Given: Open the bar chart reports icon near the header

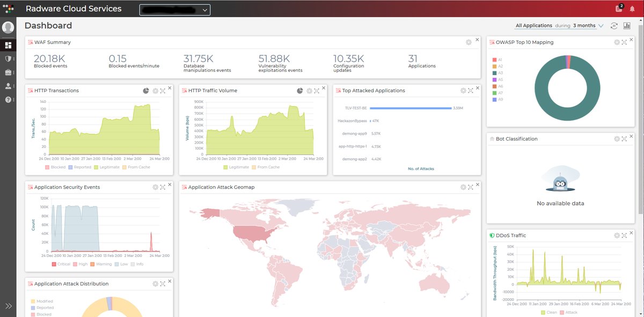Looking at the screenshot, I should (x=627, y=26).
